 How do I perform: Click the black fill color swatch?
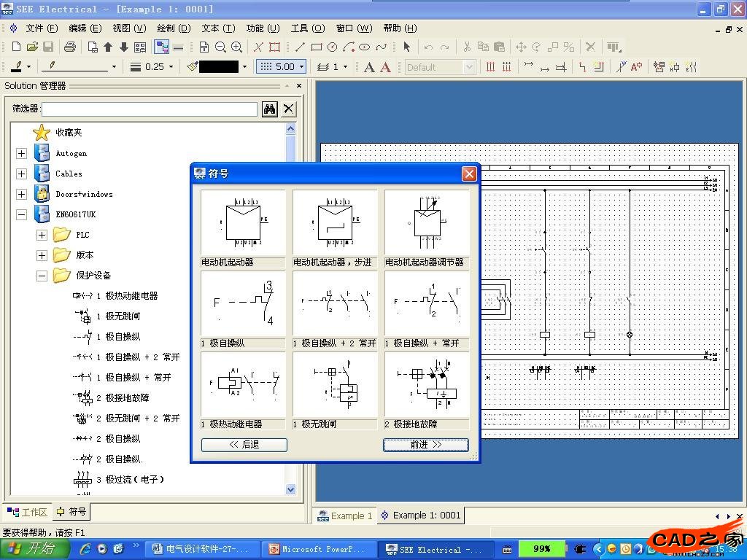coord(218,66)
